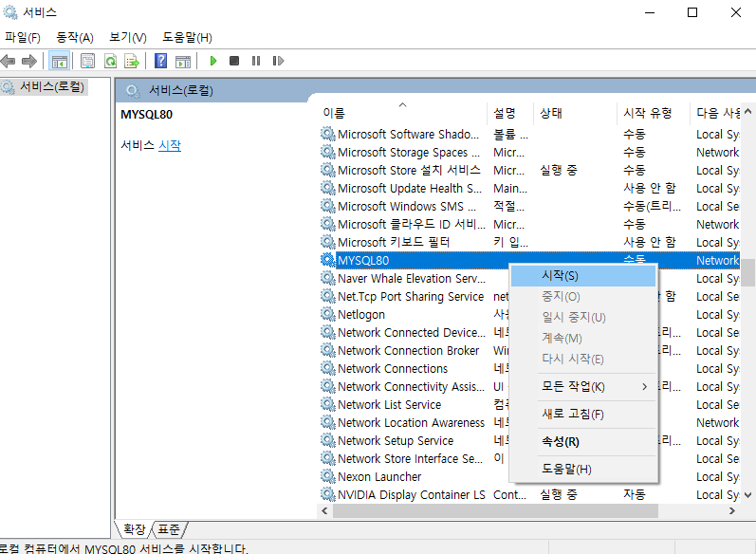Click gear icon beside Network List Service
The image size is (756, 554).
point(328,404)
